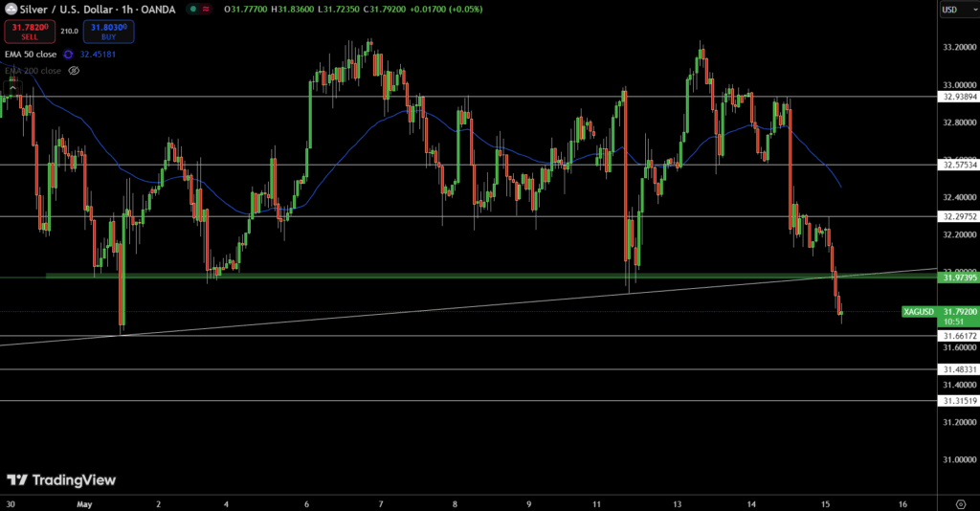Show the hidden EMA 200 indicator
This screenshot has width=980, height=511.
click(x=74, y=71)
